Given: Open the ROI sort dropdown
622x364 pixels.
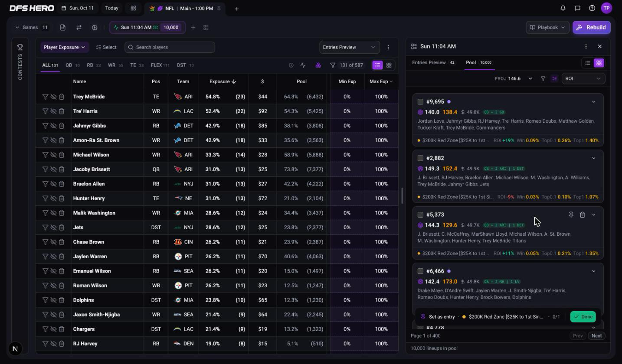Looking at the screenshot, I should 583,78.
